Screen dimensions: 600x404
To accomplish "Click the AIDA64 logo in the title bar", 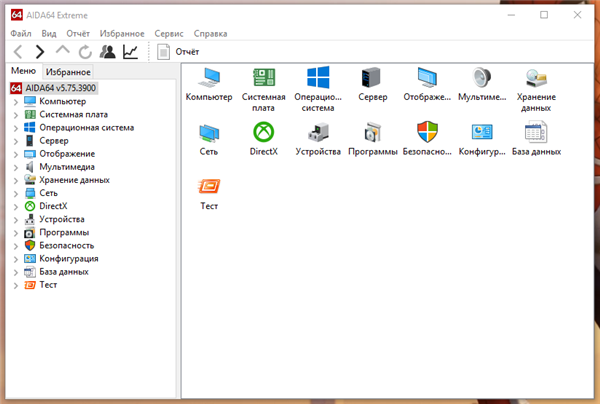I will (x=16, y=15).
